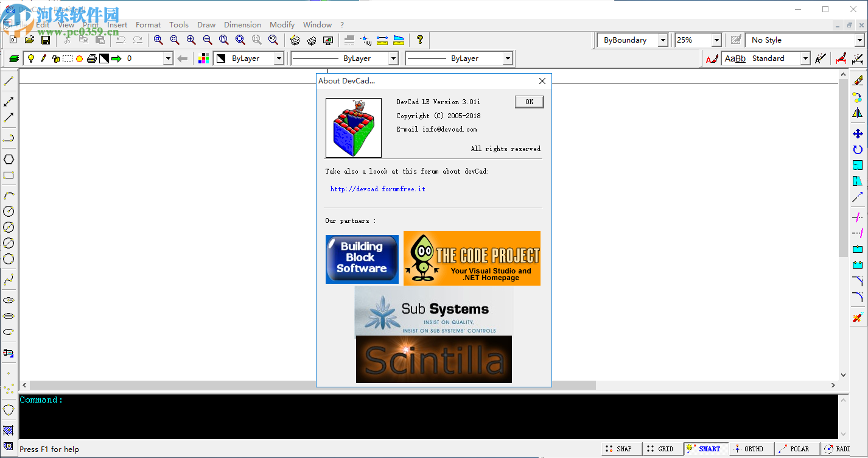Click the Scintilla partner banner
The height and width of the screenshot is (458, 868).
pyautogui.click(x=434, y=359)
